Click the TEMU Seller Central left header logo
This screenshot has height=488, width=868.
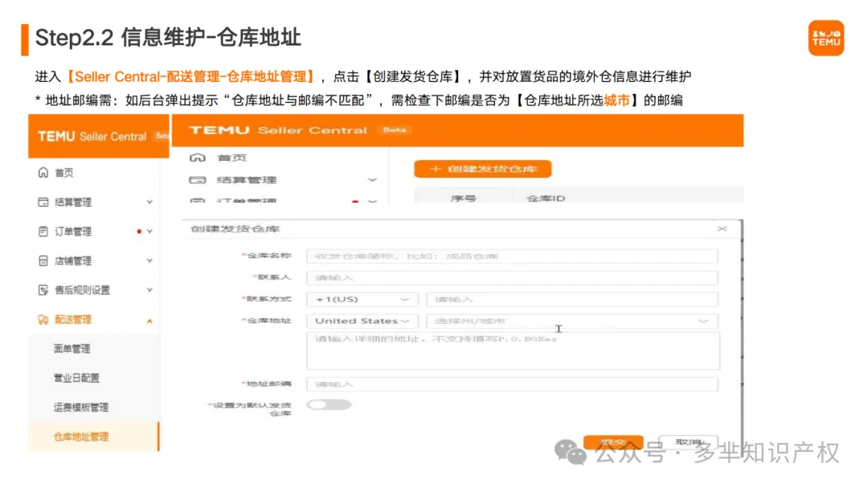coord(92,137)
